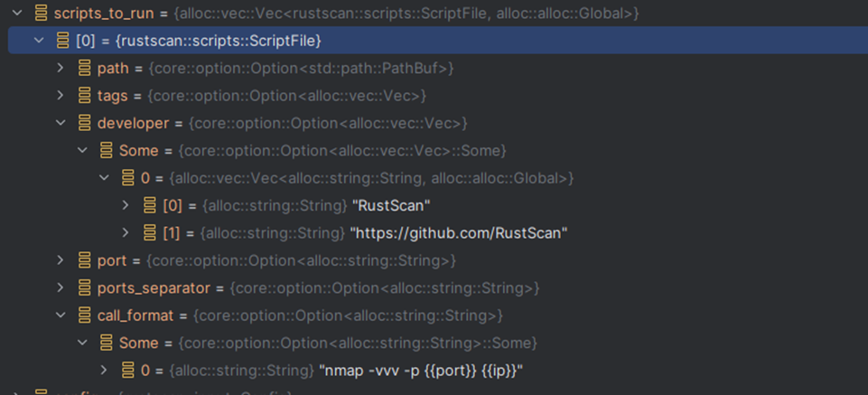Image resolution: width=868 pixels, height=395 pixels.
Task: Click the icon beside the "RustScan" string
Action: tap(149, 205)
